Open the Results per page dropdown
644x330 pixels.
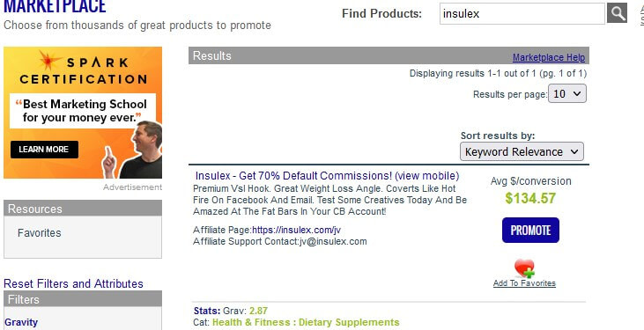(567, 93)
